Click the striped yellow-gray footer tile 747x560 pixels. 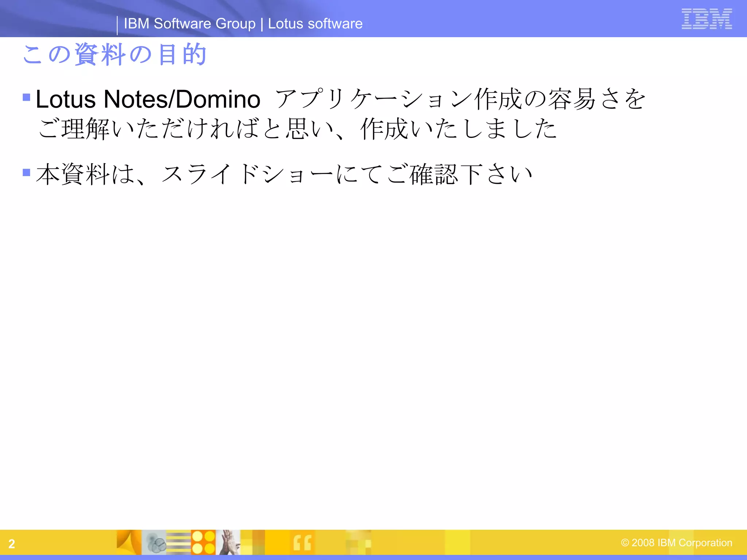[178, 542]
